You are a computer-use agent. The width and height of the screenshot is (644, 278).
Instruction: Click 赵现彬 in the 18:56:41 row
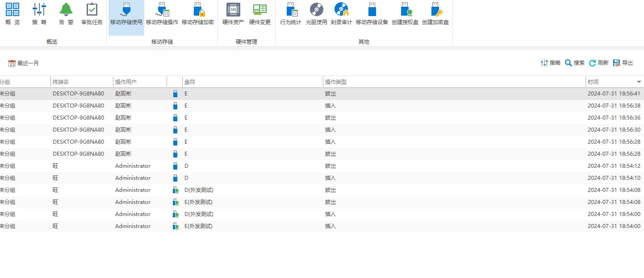click(123, 94)
